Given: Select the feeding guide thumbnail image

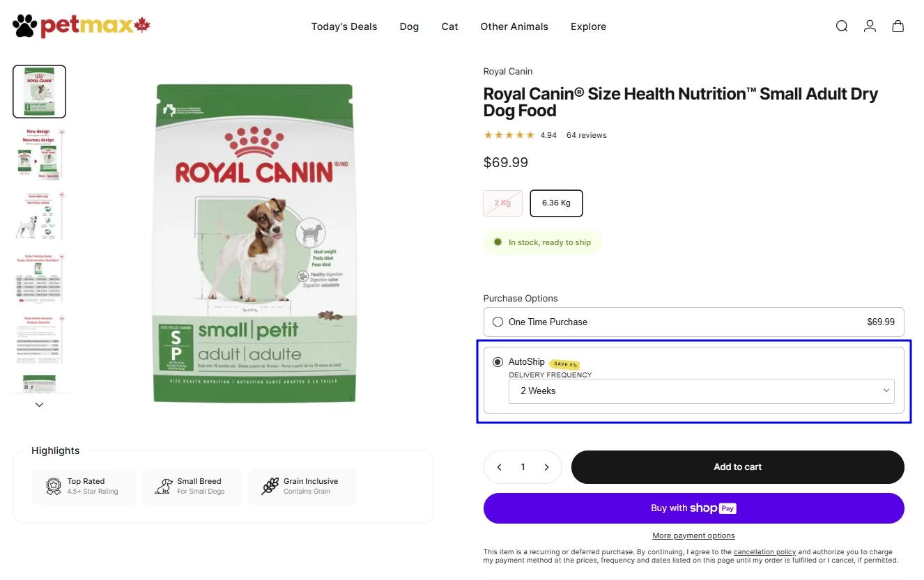Looking at the screenshot, I should click(39, 277).
